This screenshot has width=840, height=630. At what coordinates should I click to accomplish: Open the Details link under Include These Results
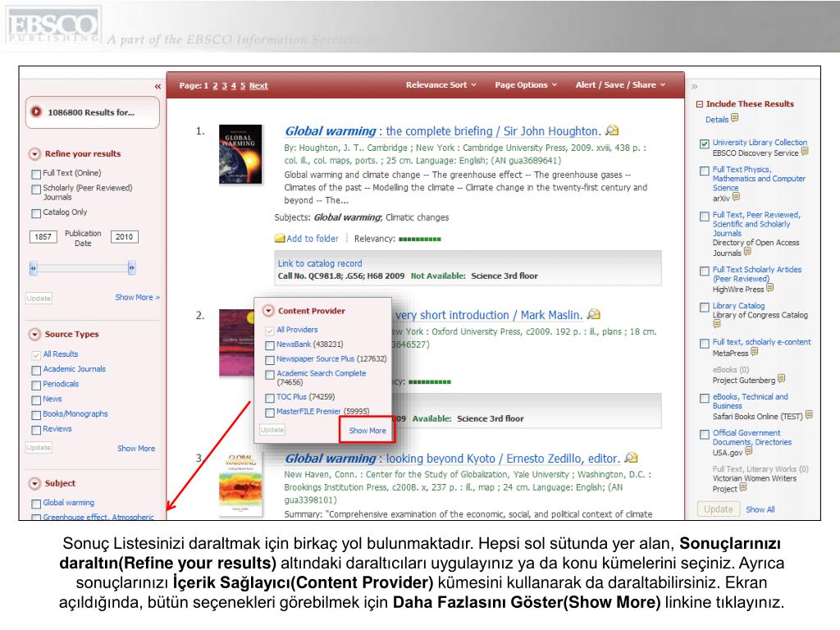click(717, 120)
